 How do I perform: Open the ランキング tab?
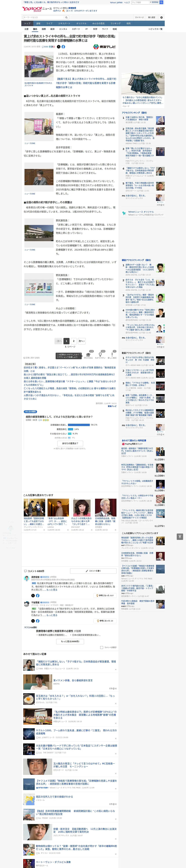click(x=115, y=24)
